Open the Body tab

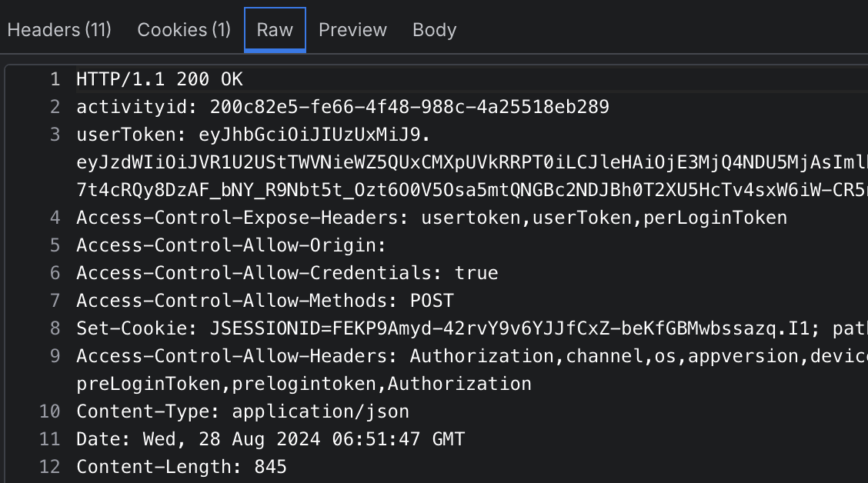434,30
